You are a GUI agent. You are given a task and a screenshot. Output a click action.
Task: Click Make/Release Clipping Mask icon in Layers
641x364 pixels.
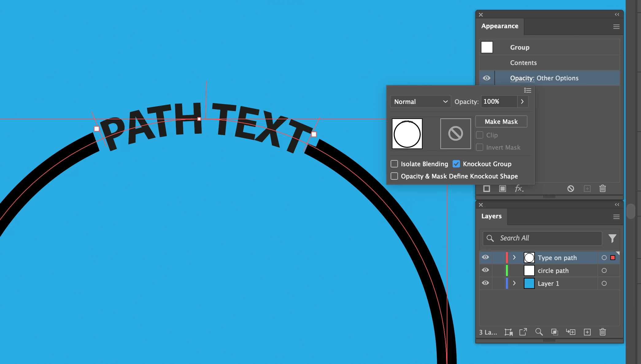pos(554,332)
